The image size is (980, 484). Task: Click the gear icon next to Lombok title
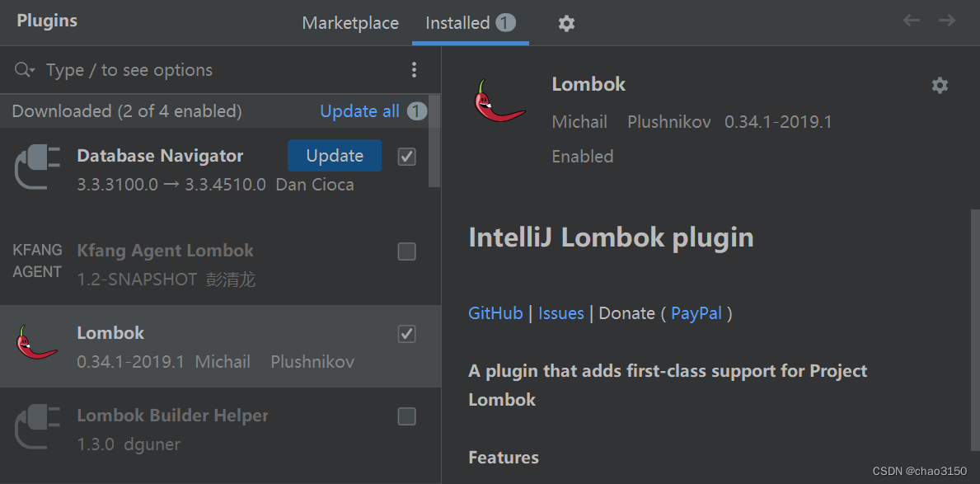940,85
